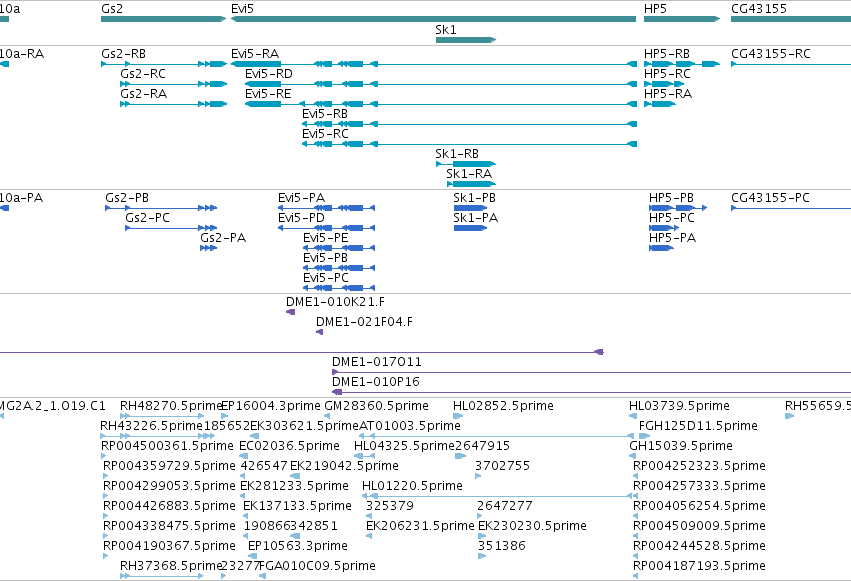
Task: Select transcript Gs2-RB
Action: 164,64
